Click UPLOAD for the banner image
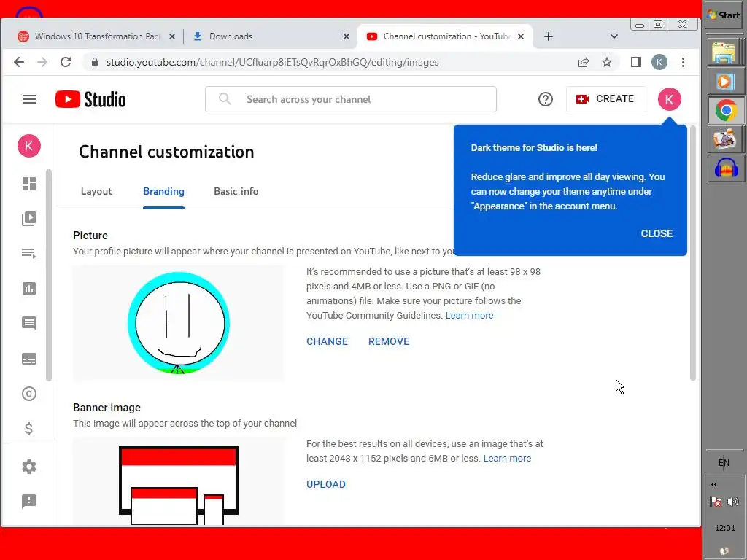Screen dimensions: 747x560 pyautogui.click(x=326, y=484)
